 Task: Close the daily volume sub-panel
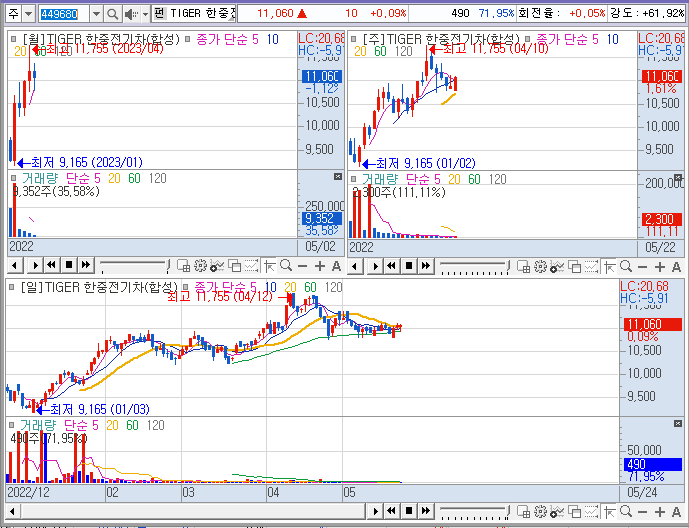pyautogui.click(x=678, y=423)
